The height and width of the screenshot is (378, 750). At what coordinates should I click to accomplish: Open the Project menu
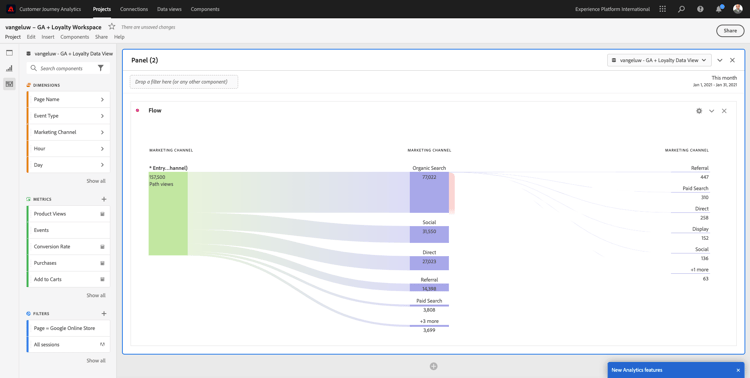(x=13, y=37)
